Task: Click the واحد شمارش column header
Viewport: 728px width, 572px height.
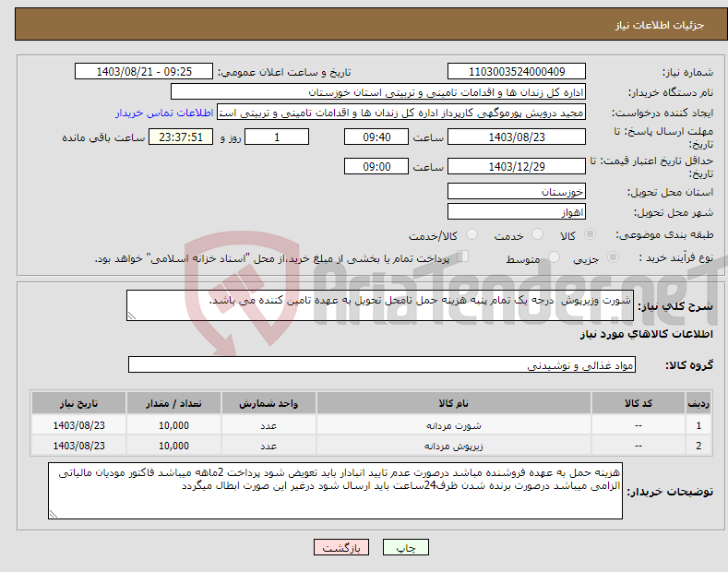Action: 269,403
